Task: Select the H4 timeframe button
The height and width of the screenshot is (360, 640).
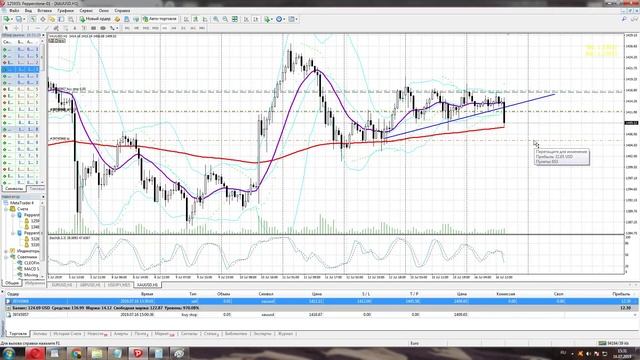Action: [x=174, y=28]
